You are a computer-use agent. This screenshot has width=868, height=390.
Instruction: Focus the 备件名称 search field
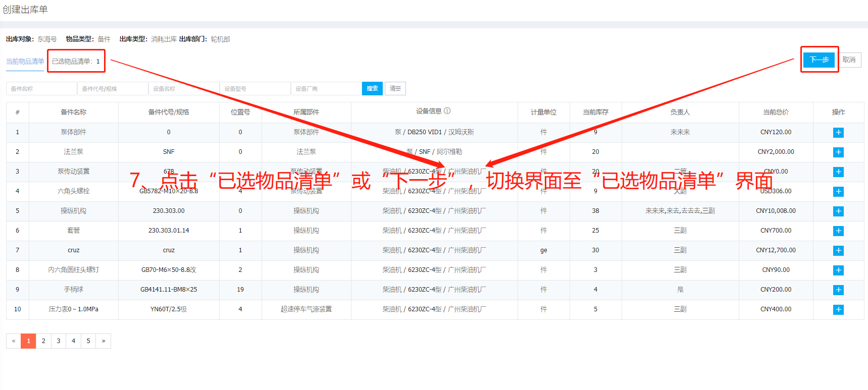coord(41,88)
